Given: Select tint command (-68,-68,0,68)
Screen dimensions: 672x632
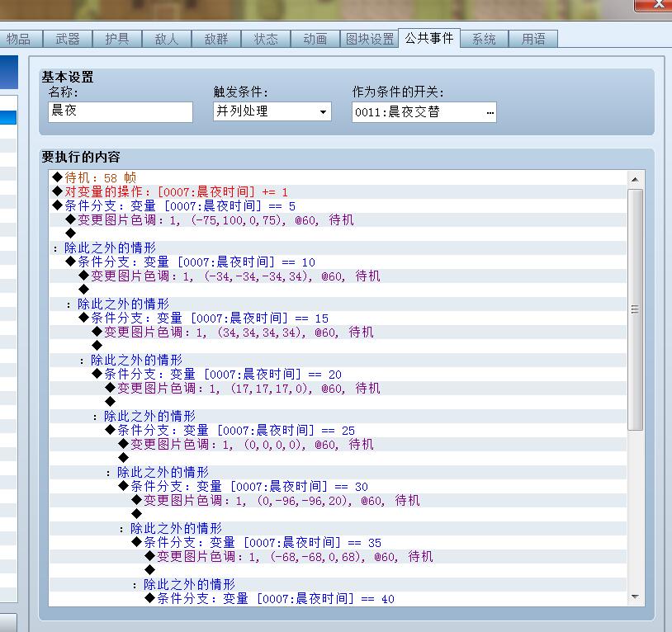Looking at the screenshot, I should tap(338, 557).
